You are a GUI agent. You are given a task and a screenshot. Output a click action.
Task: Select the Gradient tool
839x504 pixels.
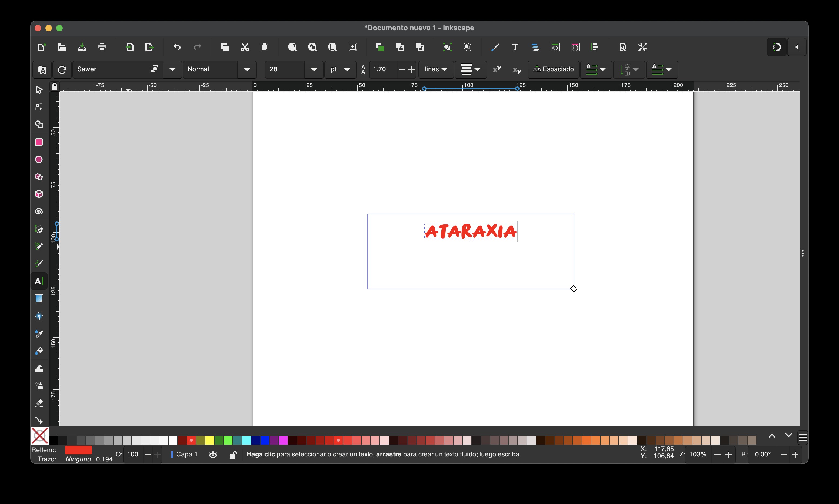click(x=39, y=298)
